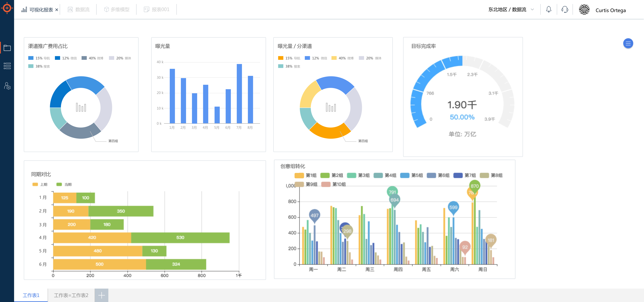Image resolution: width=644 pixels, height=302 pixels.
Task: Toggle 12% 微信 legend in 曝光量/分渠道
Action: pos(316,58)
